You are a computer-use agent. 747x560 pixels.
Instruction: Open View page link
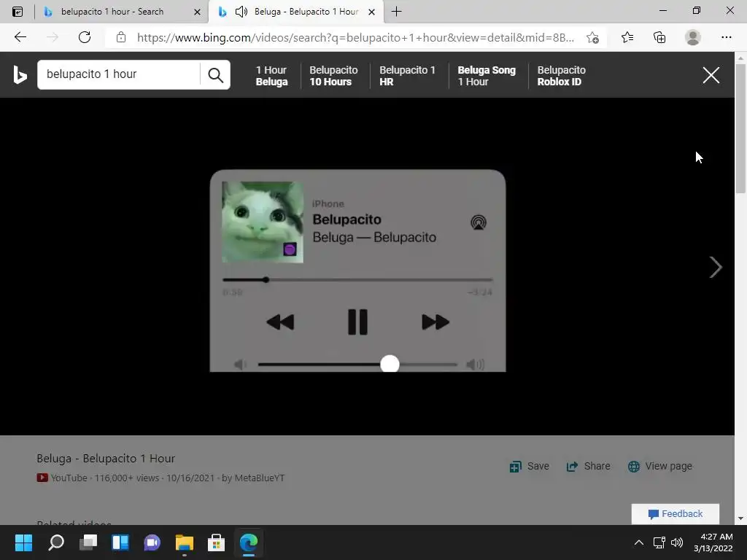[659, 466]
